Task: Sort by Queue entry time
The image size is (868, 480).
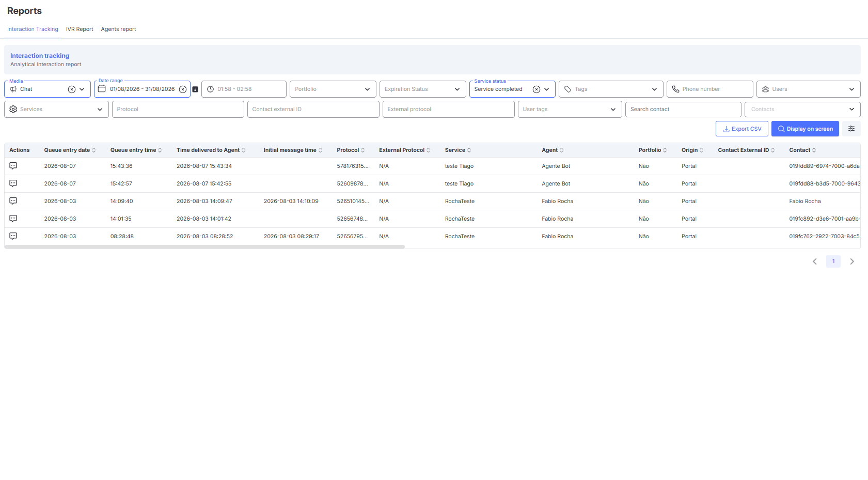Action: (x=160, y=150)
